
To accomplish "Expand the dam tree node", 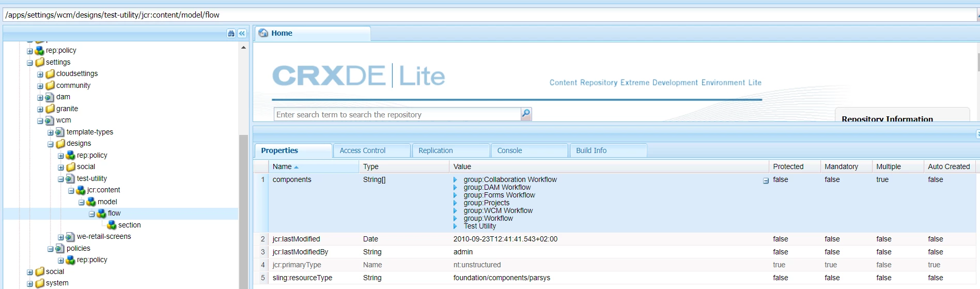I will coord(40,98).
